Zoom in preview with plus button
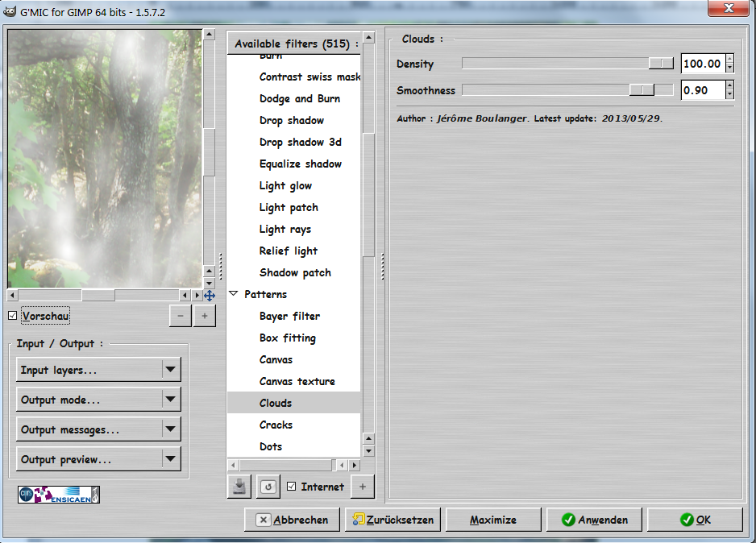 click(x=205, y=316)
